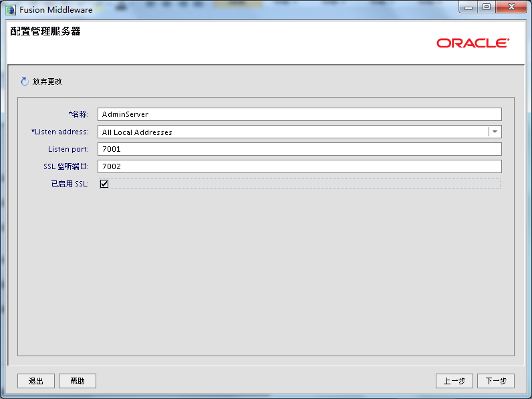This screenshot has height=399, width=532.
Task: Click the 退出 exit button
Action: [36, 381]
